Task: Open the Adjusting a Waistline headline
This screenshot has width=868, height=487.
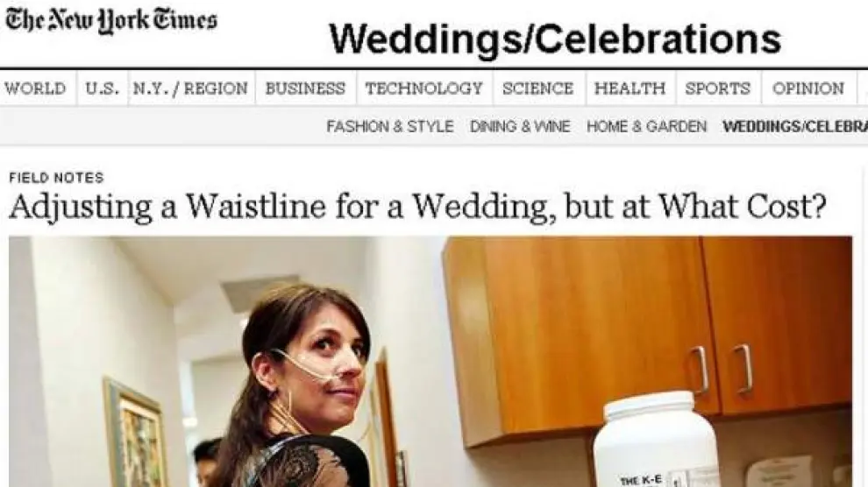Action: (x=417, y=207)
